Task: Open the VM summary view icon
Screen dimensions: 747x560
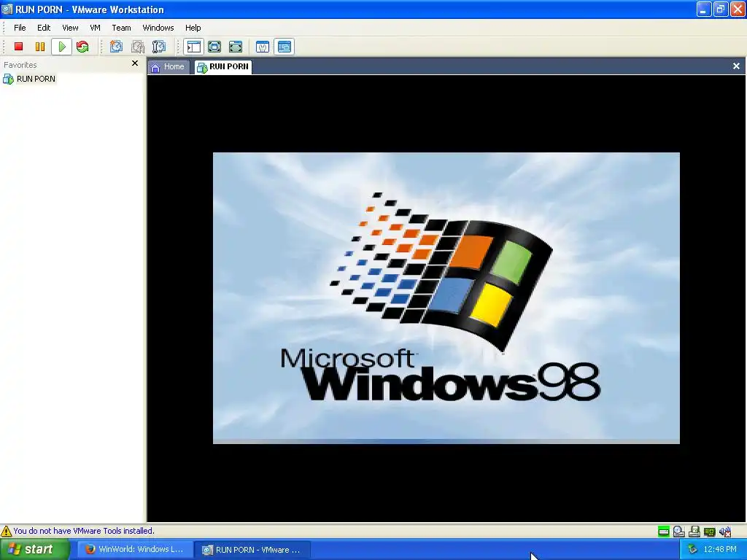Action: point(263,47)
